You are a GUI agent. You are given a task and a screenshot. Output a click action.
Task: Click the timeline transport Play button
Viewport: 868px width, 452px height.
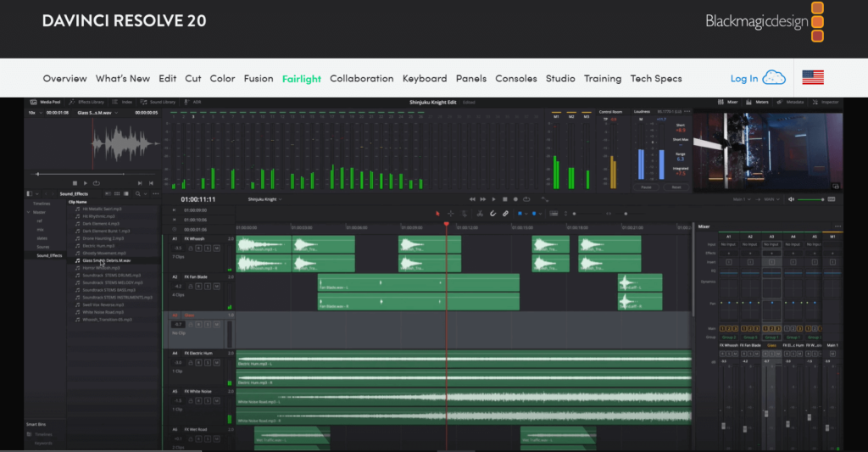[494, 198]
